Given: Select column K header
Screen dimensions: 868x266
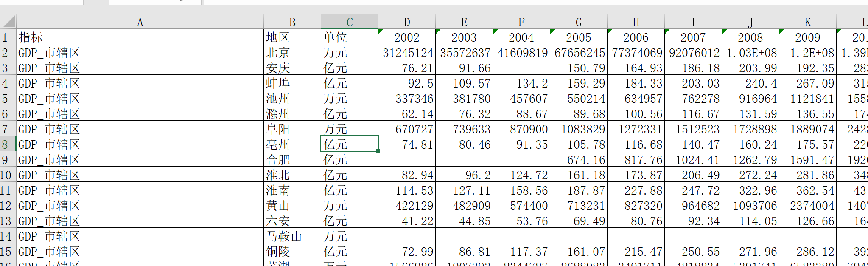Looking at the screenshot, I should click(808, 22).
